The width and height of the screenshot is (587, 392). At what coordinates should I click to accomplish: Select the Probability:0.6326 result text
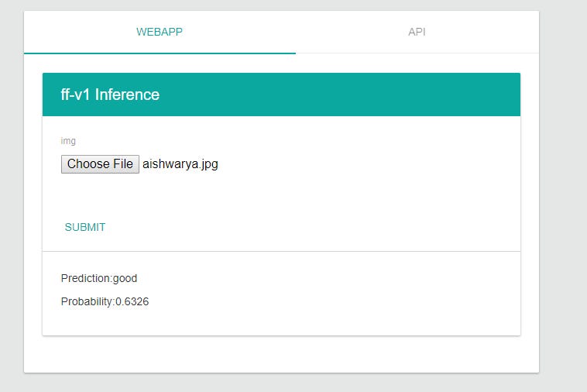[x=105, y=301]
